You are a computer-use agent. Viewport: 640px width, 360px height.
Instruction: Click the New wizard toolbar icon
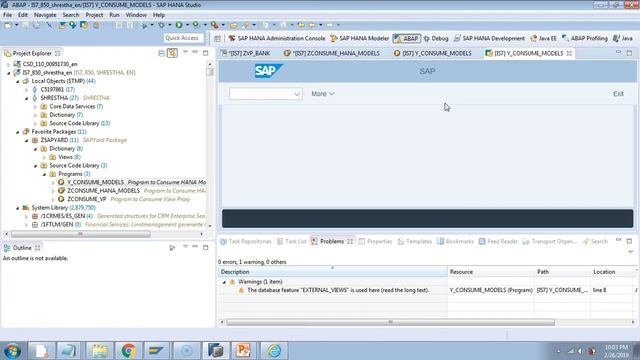pos(8,25)
